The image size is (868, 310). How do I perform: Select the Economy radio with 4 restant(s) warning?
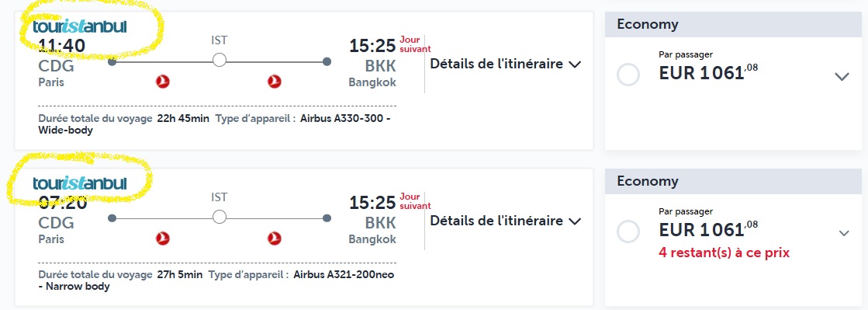(628, 232)
